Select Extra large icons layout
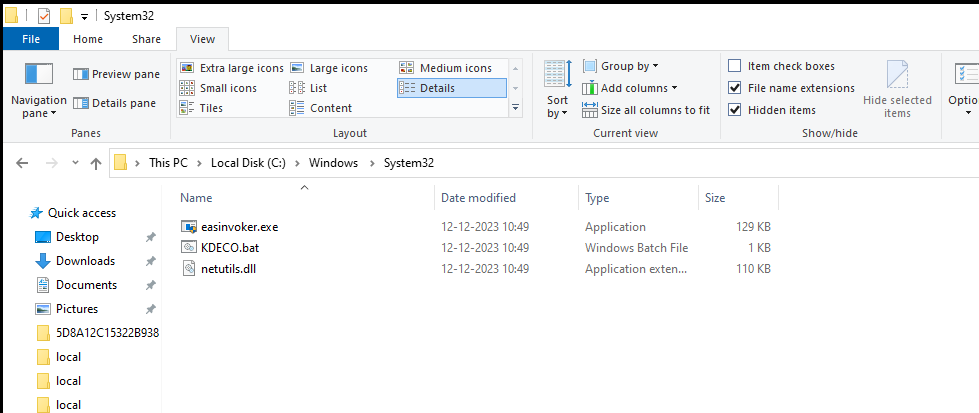 click(x=232, y=68)
